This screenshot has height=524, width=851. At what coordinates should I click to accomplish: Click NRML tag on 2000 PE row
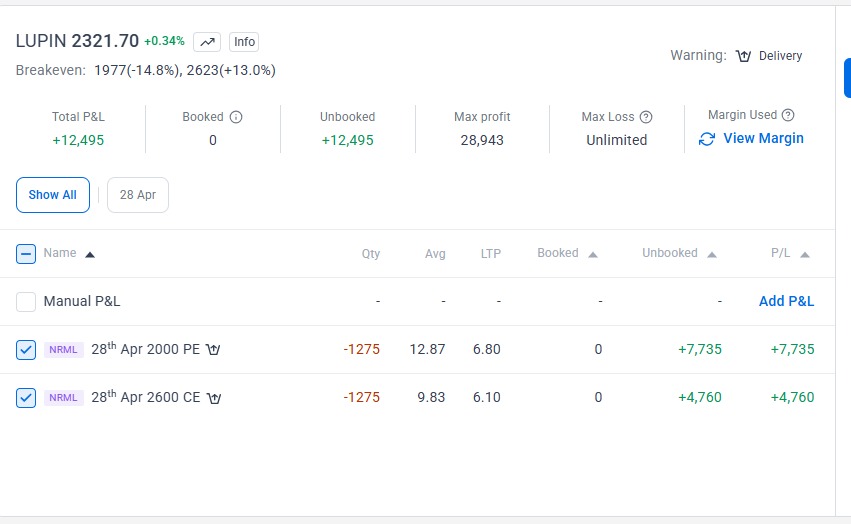pyautogui.click(x=63, y=350)
